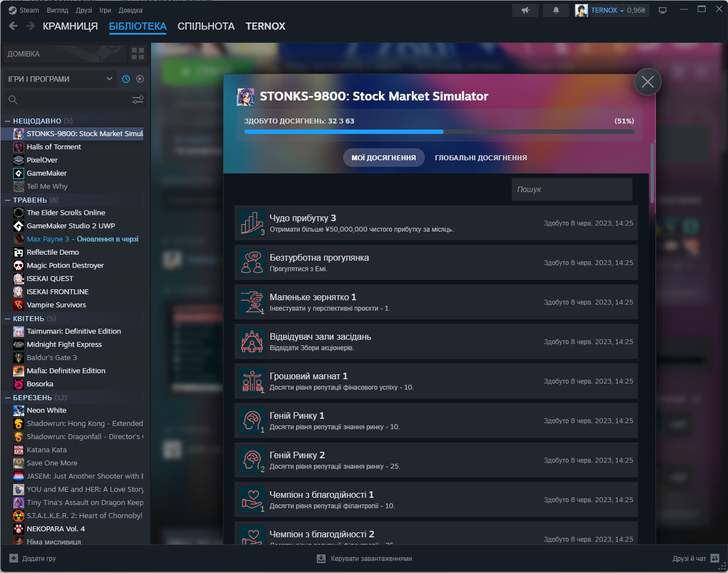Click the 'Грошовий магнат 1' achievement icon

253,381
